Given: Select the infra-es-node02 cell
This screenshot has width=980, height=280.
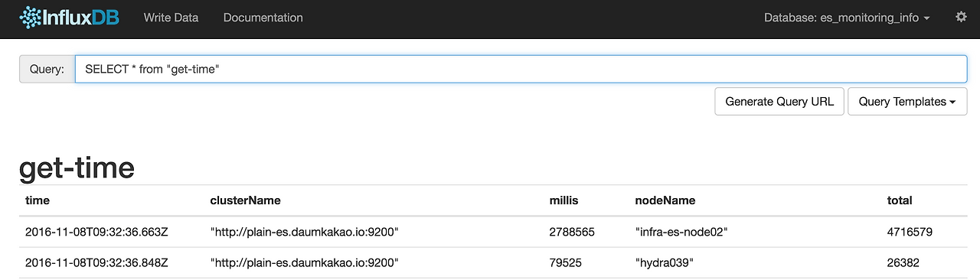Looking at the screenshot, I should click(x=681, y=232).
